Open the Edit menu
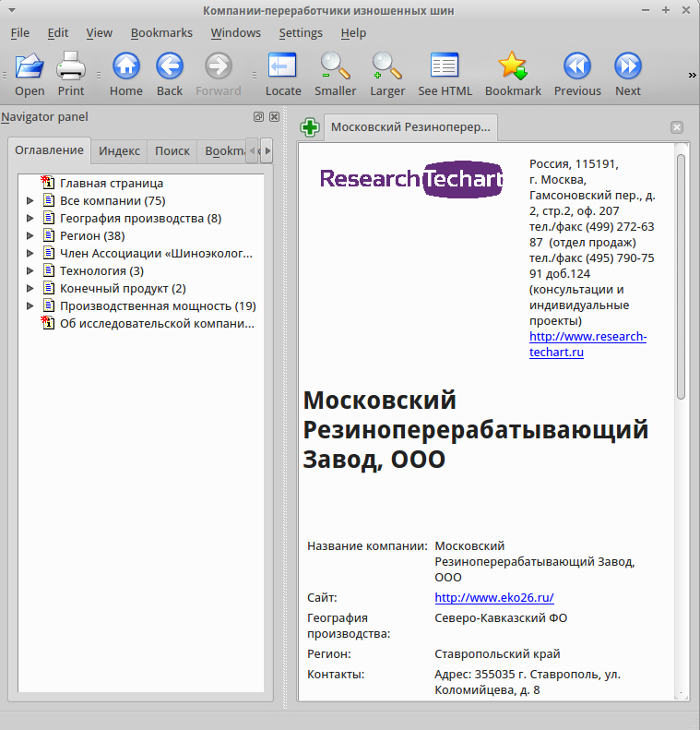Viewport: 700px width, 730px height. click(58, 33)
